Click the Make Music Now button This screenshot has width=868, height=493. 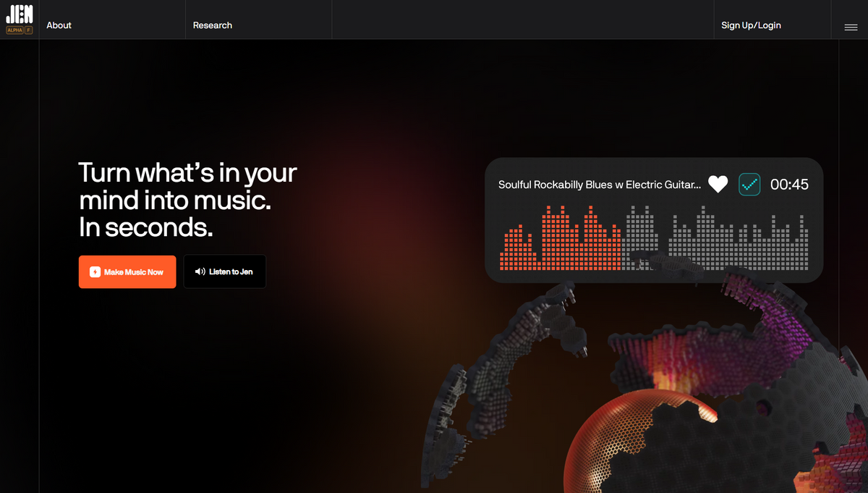127,271
